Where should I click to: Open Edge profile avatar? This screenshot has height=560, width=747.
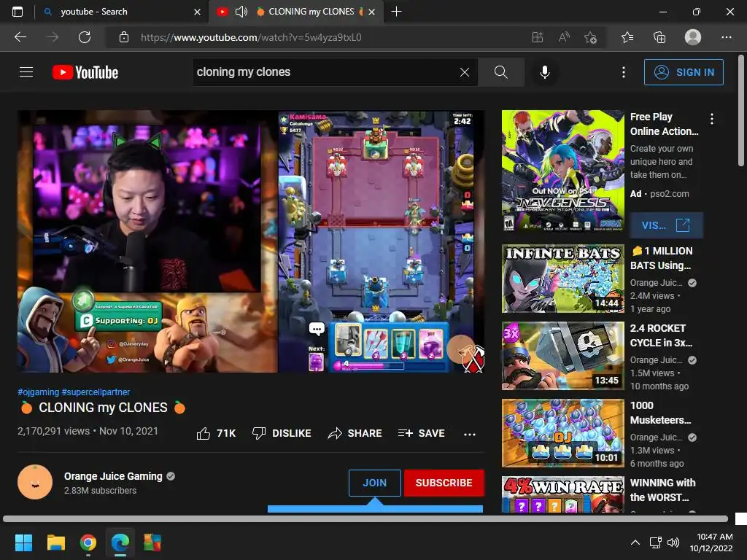click(693, 37)
